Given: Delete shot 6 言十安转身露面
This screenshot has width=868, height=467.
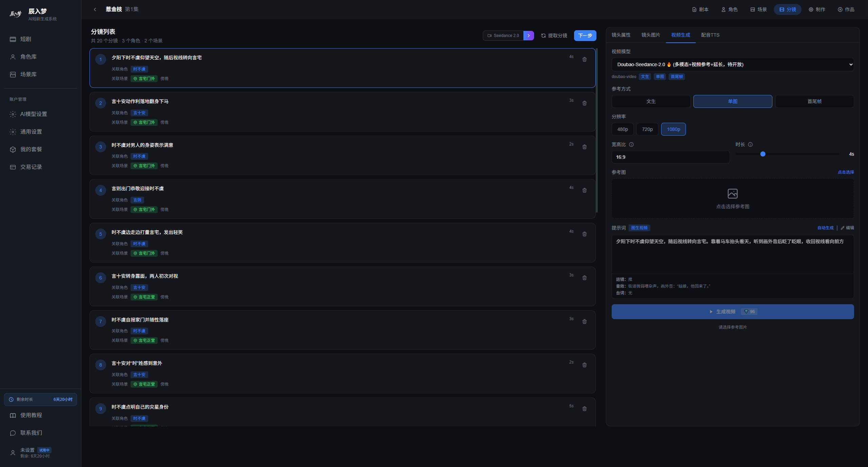Looking at the screenshot, I should click(x=585, y=278).
